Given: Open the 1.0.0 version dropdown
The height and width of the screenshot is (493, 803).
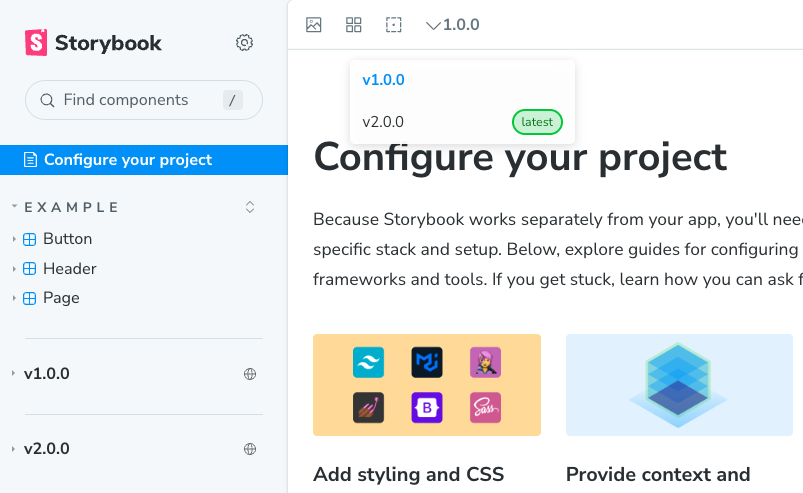Looking at the screenshot, I should point(453,25).
